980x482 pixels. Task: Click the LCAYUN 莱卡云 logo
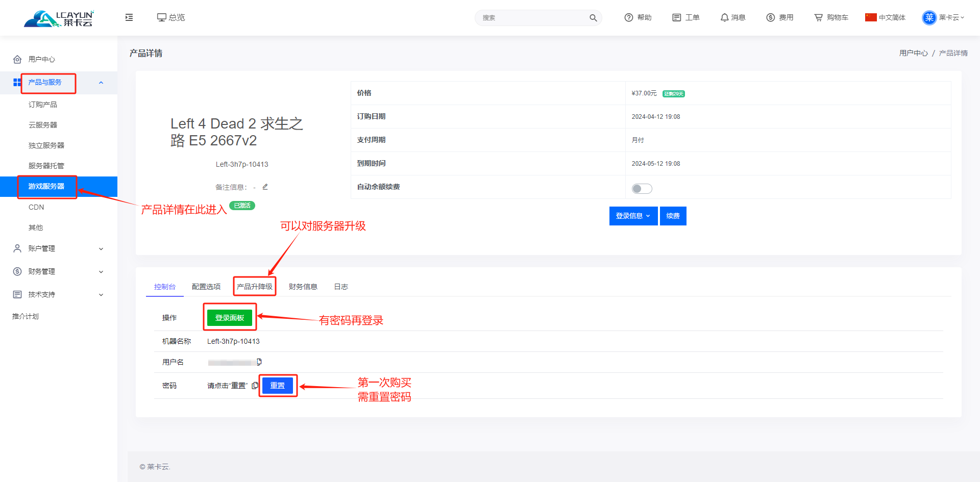pos(59,18)
